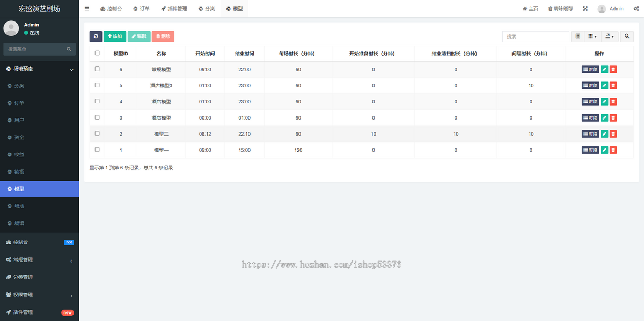This screenshot has width=644, height=321.
Task: Edit model ID 1 with pencil icon
Action: [604, 150]
